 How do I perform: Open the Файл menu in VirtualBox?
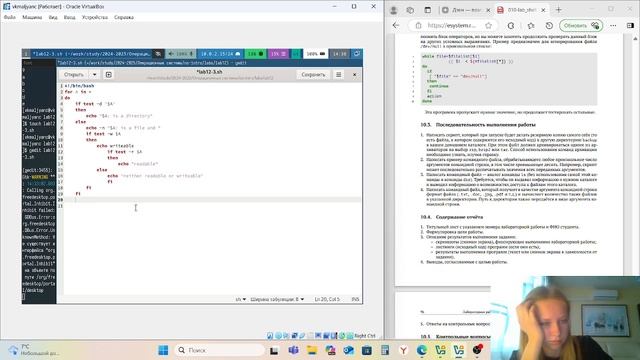click(x=9, y=17)
